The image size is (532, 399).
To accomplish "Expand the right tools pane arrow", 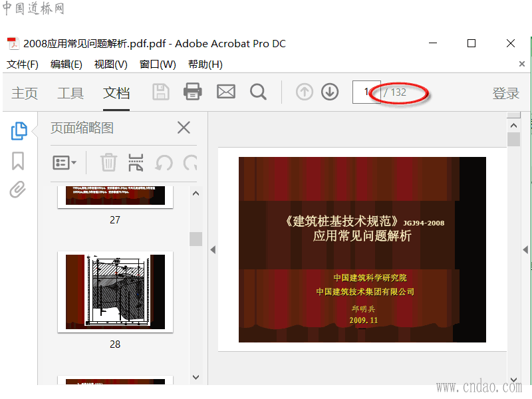I will [x=525, y=250].
